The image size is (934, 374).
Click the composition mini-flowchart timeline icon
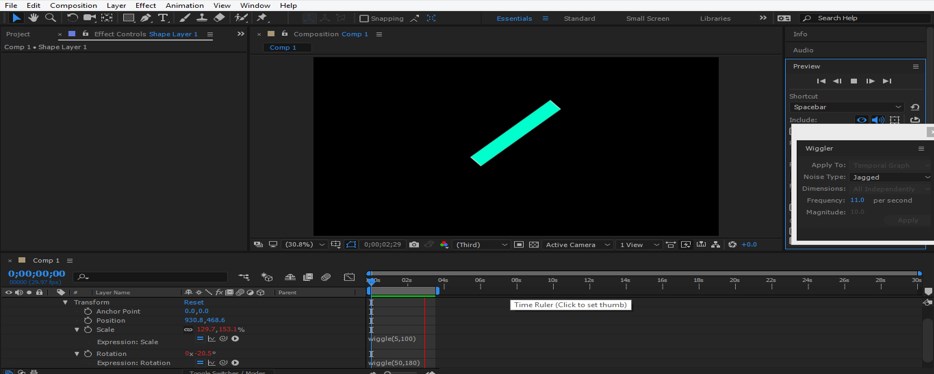244,277
